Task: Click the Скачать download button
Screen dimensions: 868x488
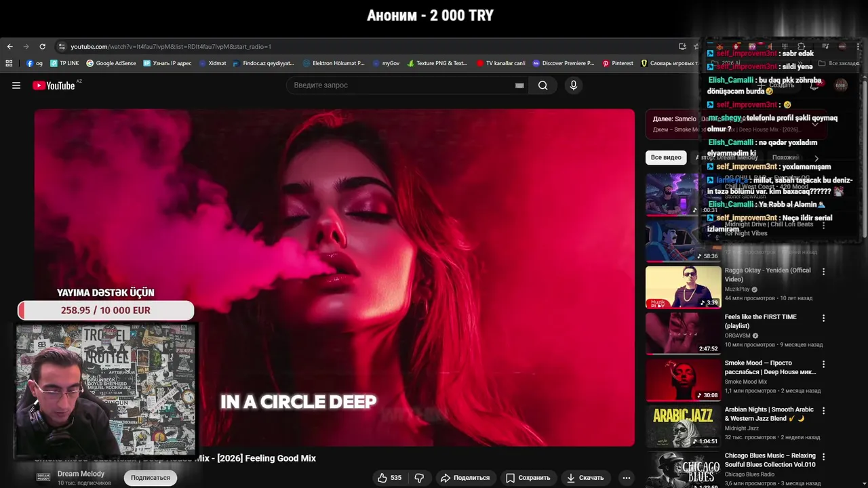Action: 585,478
